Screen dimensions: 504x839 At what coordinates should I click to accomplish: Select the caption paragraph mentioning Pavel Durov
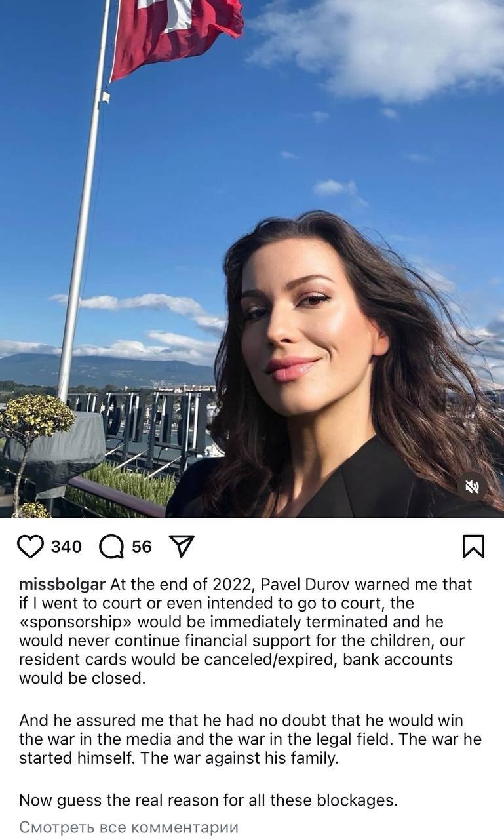click(x=246, y=631)
